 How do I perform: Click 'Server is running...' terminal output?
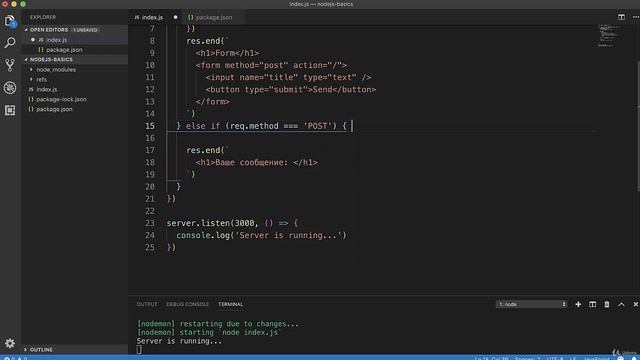point(179,341)
